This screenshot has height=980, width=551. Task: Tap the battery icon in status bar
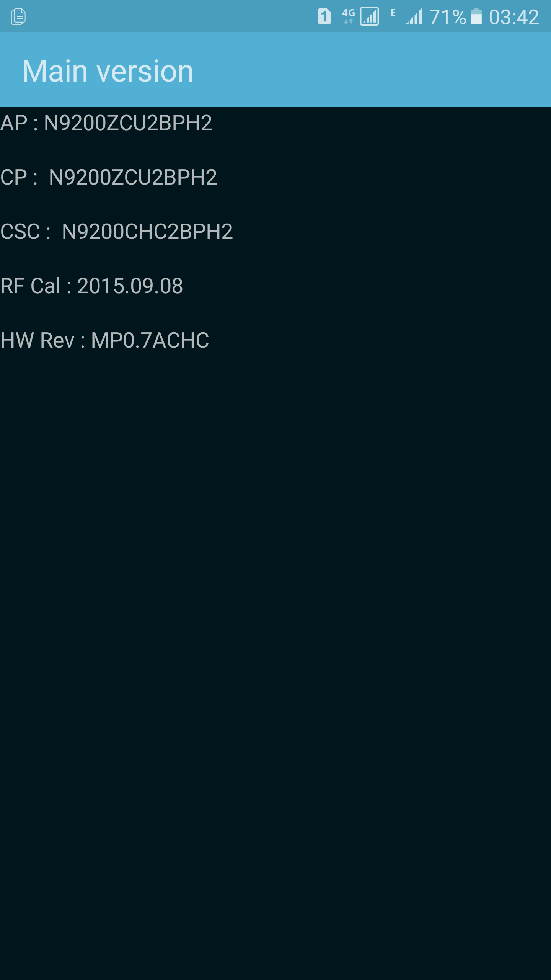click(476, 16)
